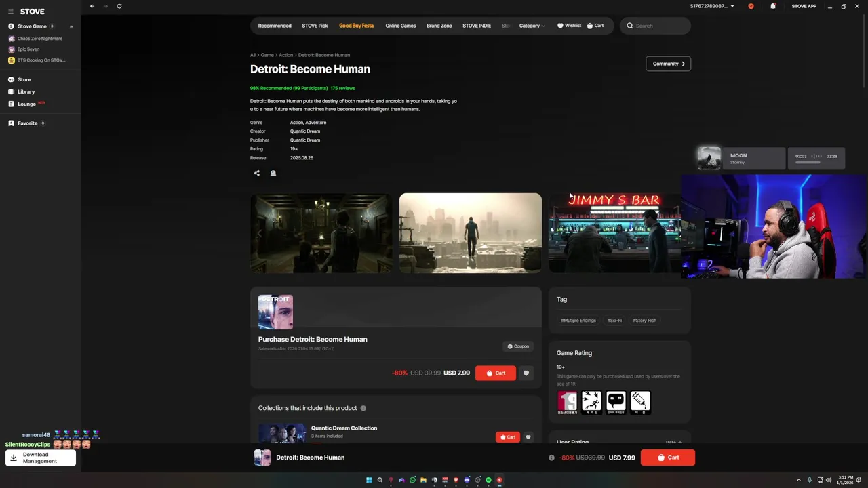Open File Explorer from the taskbar
The width and height of the screenshot is (868, 488).
point(423,480)
